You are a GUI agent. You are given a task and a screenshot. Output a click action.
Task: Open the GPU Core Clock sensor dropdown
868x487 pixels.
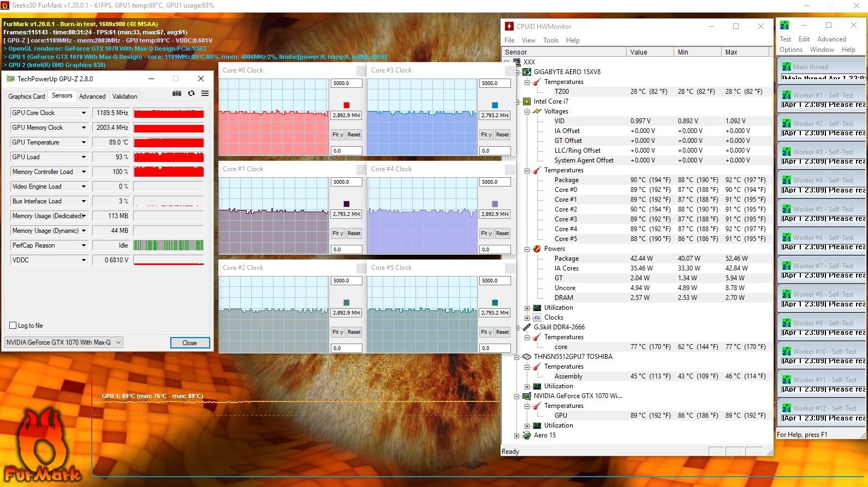click(x=84, y=113)
